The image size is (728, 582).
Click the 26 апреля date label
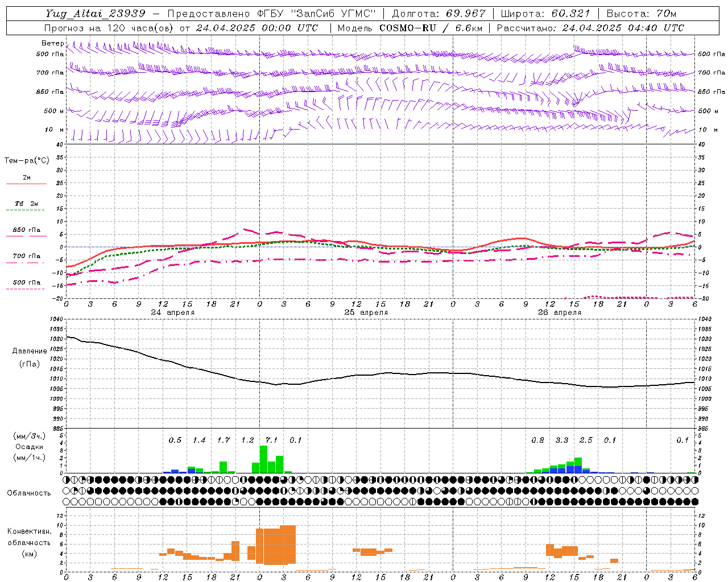[559, 313]
